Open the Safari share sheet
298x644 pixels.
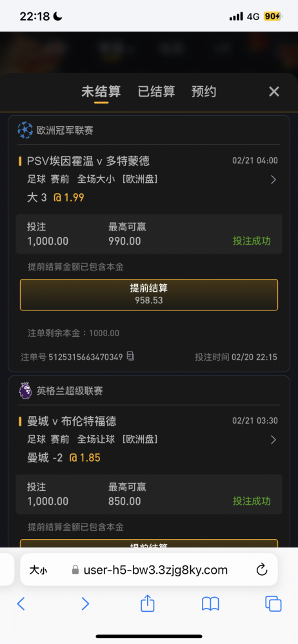(x=148, y=603)
